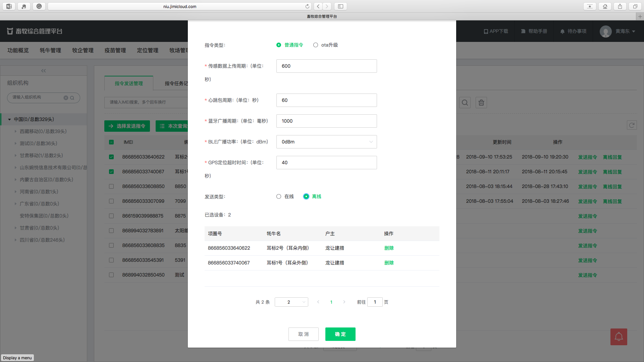
Task: Click the red notification bell icon
Action: point(619,337)
